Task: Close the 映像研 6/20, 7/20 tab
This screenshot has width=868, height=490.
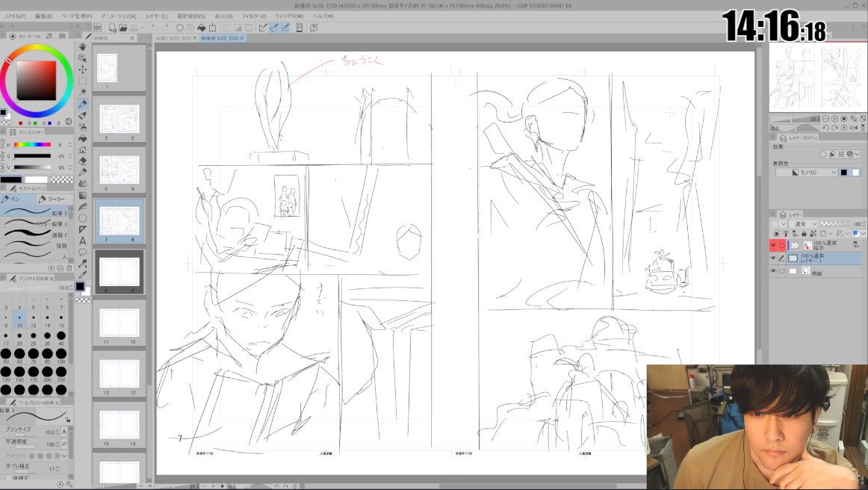Action: (242, 38)
